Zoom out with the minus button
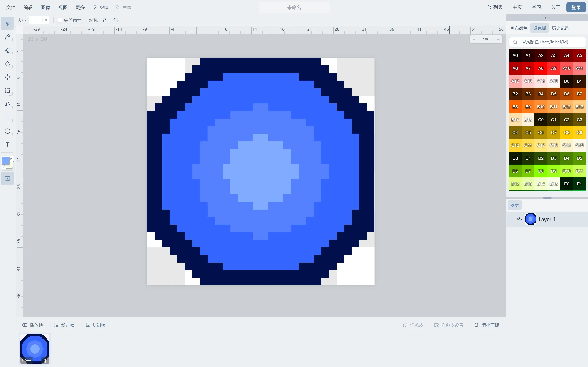588x367 pixels. click(x=474, y=39)
